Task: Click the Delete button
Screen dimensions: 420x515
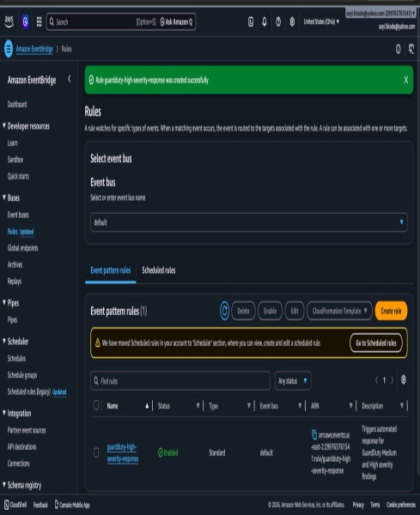Action: [244, 311]
